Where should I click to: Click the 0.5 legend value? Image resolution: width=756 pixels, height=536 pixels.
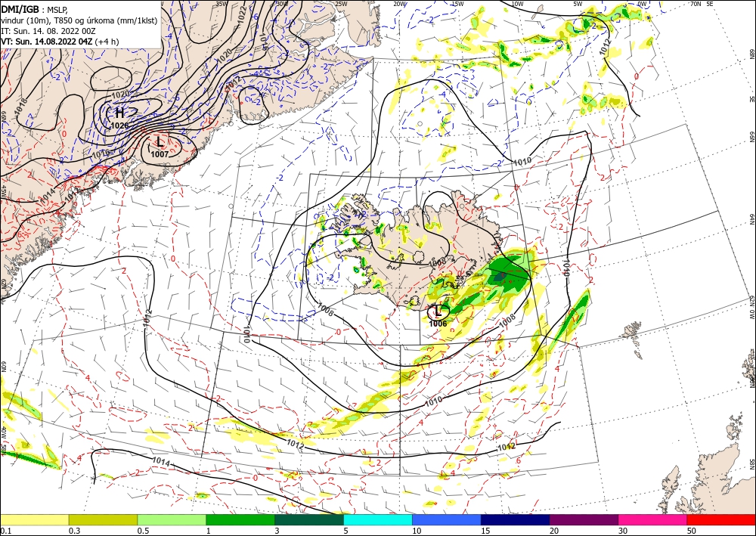pos(142,531)
